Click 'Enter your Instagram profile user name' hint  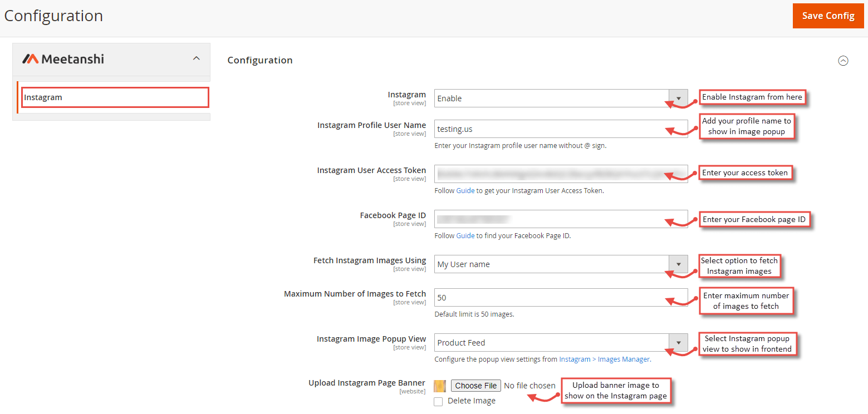point(521,145)
